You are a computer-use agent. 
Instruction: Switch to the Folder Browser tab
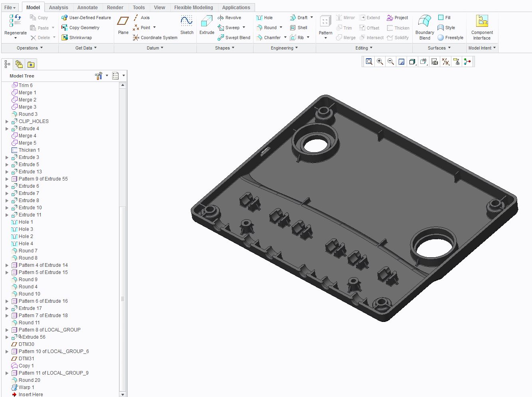point(19,64)
